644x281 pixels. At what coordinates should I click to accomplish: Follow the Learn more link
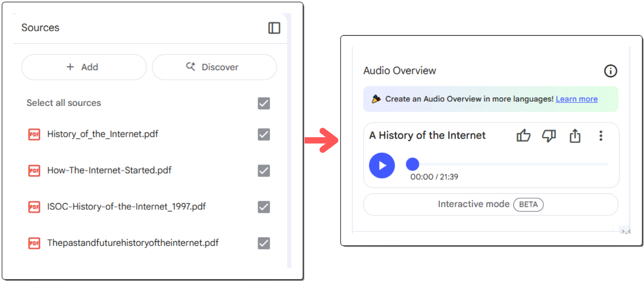click(576, 99)
